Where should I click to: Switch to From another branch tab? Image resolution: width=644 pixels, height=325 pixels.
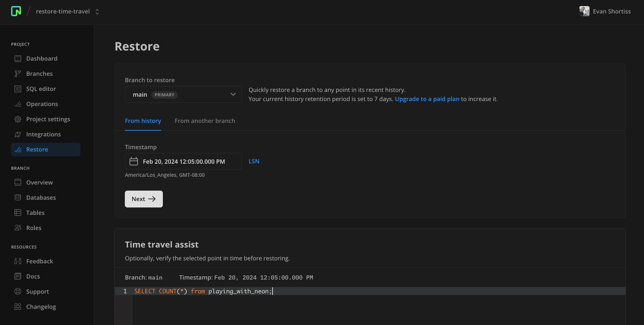205,121
